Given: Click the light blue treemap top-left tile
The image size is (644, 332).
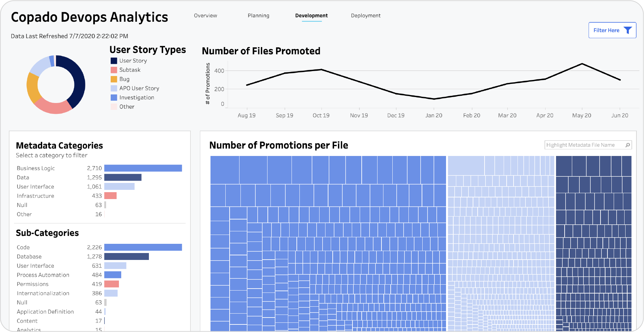Looking at the screenshot, I should (x=466, y=166).
